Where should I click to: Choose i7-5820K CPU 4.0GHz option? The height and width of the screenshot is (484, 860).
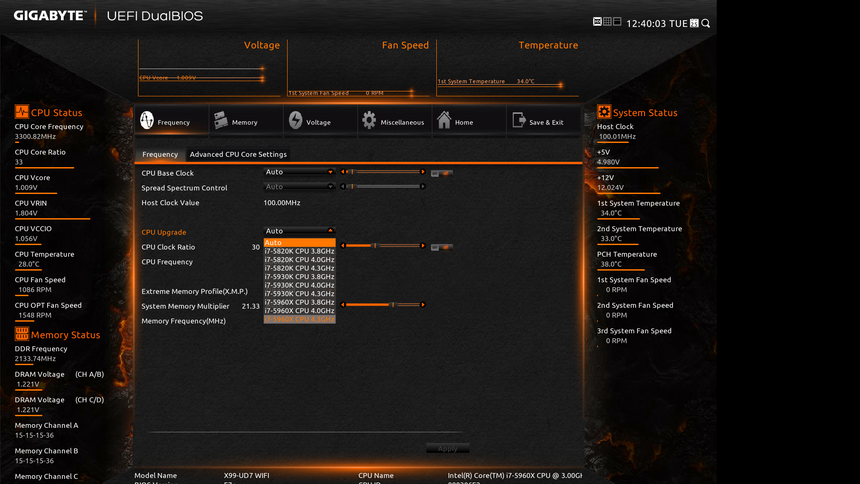coord(299,260)
